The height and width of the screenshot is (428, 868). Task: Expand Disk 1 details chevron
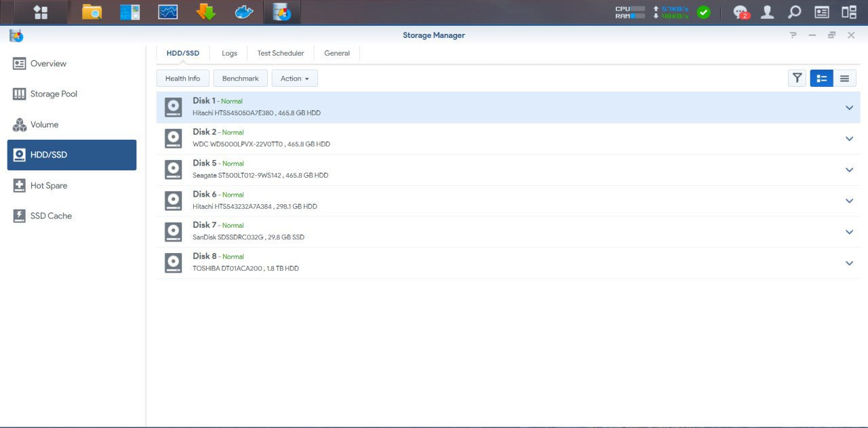tap(849, 108)
